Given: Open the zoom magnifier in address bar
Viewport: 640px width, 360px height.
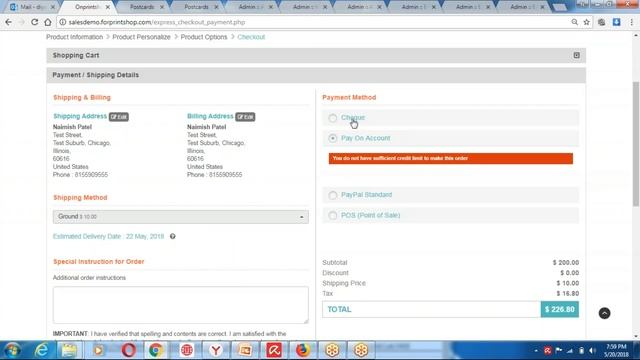Looking at the screenshot, I should [x=574, y=22].
